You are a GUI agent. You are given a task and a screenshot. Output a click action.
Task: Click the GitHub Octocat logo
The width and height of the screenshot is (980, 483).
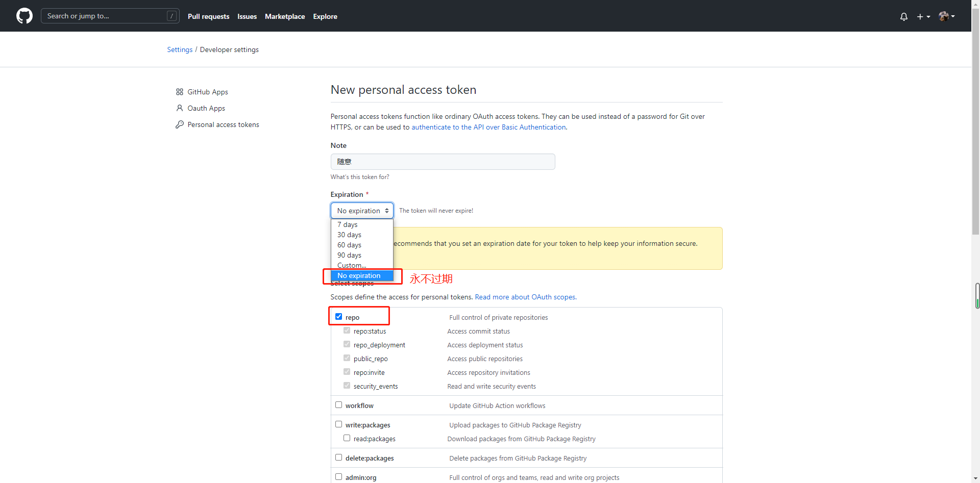[24, 16]
